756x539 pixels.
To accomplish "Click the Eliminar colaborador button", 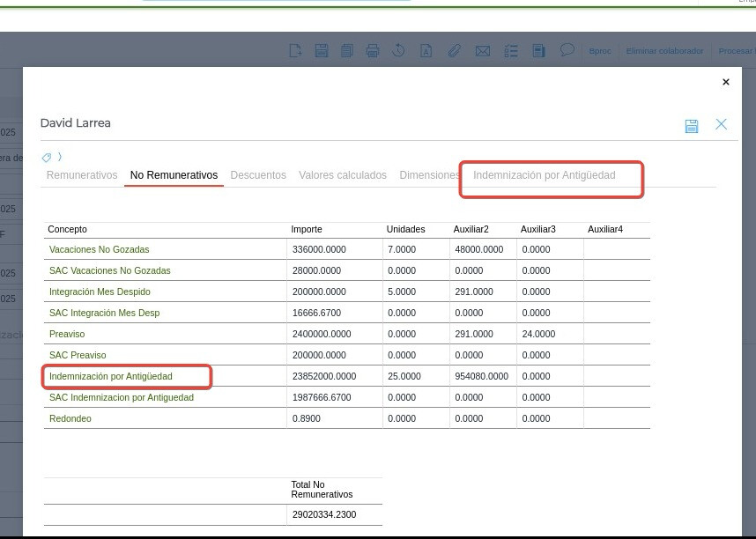I will pos(664,51).
